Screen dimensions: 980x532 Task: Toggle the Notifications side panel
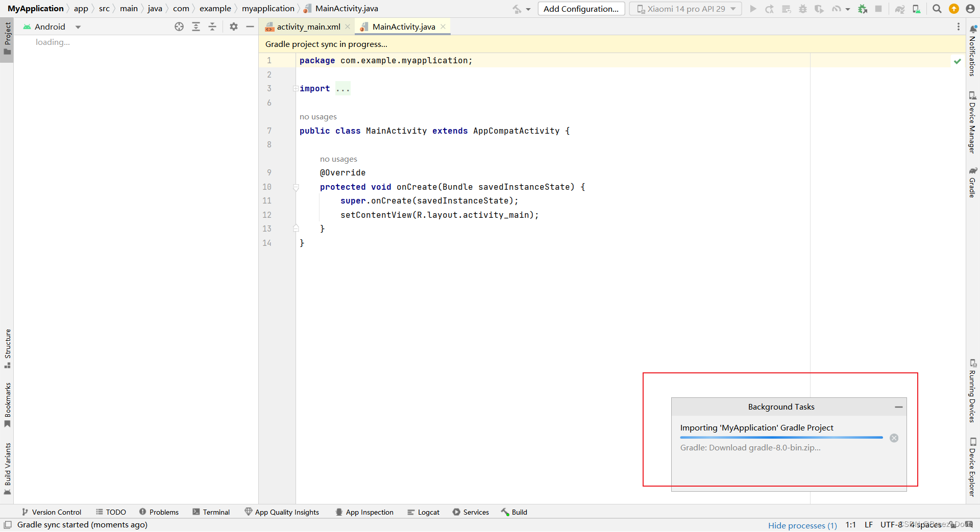click(973, 50)
